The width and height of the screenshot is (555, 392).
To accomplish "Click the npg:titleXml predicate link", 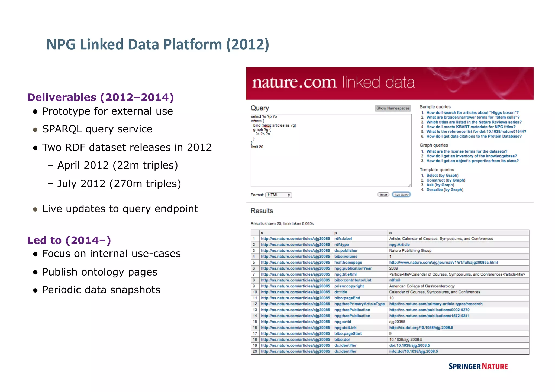I will click(x=345, y=274).
